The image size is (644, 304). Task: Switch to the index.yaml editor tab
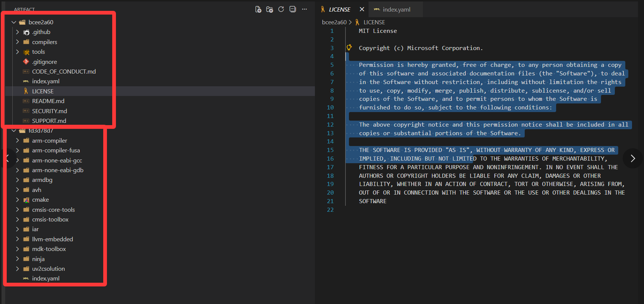point(396,9)
